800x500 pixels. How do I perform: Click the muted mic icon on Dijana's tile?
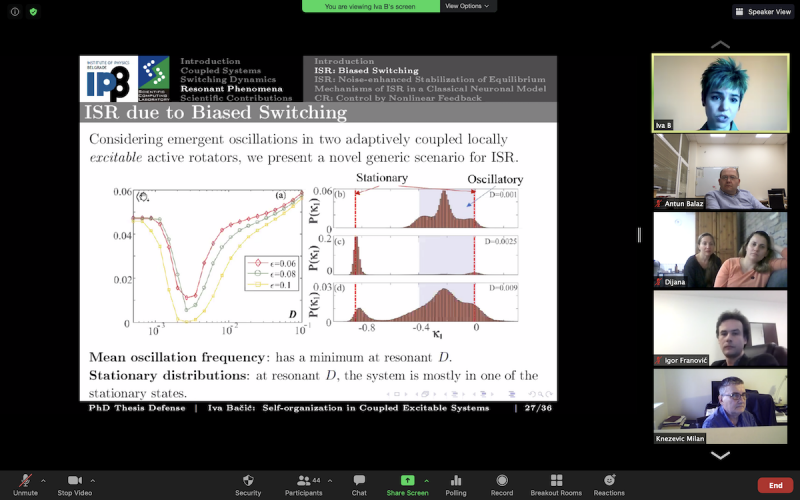[659, 282]
